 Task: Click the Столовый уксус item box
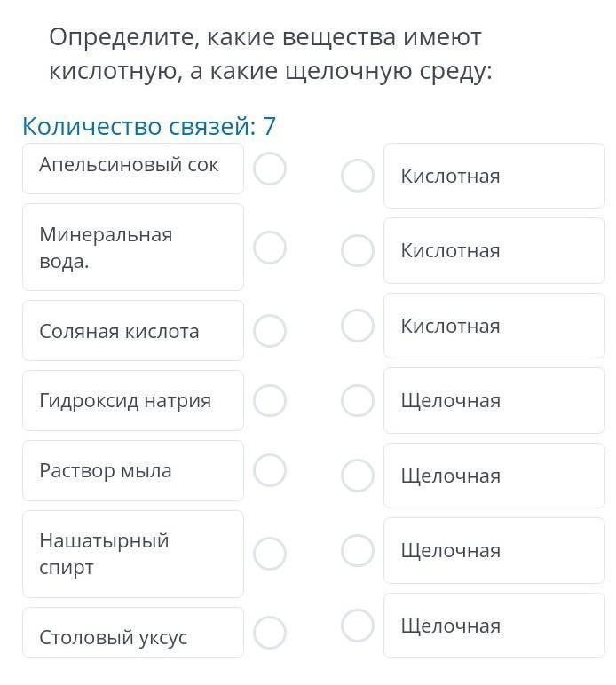point(133,634)
